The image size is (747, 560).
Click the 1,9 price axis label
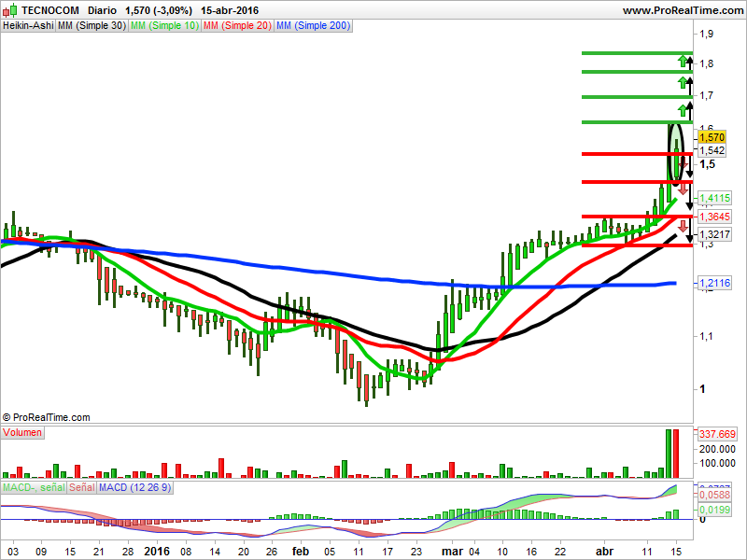click(x=707, y=34)
